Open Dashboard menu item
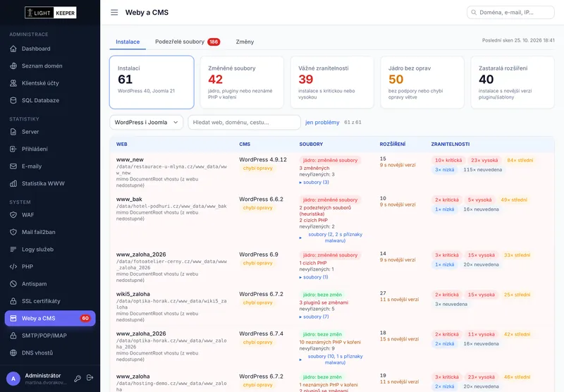The height and width of the screenshot is (392, 564). point(50,49)
